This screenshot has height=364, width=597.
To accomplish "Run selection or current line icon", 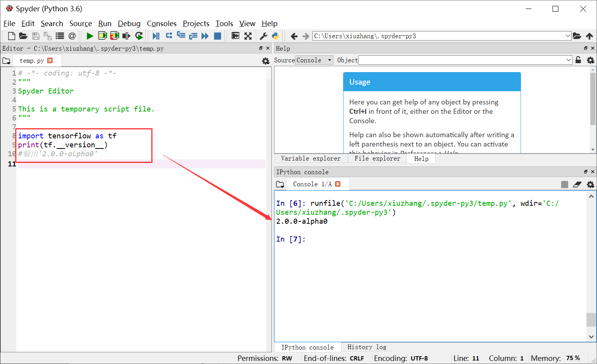I will click(x=126, y=36).
